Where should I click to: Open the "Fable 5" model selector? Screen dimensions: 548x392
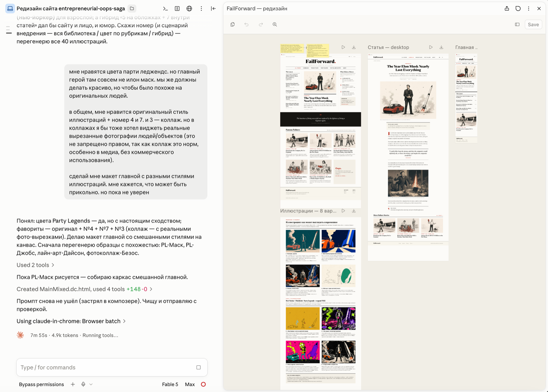[170, 384]
